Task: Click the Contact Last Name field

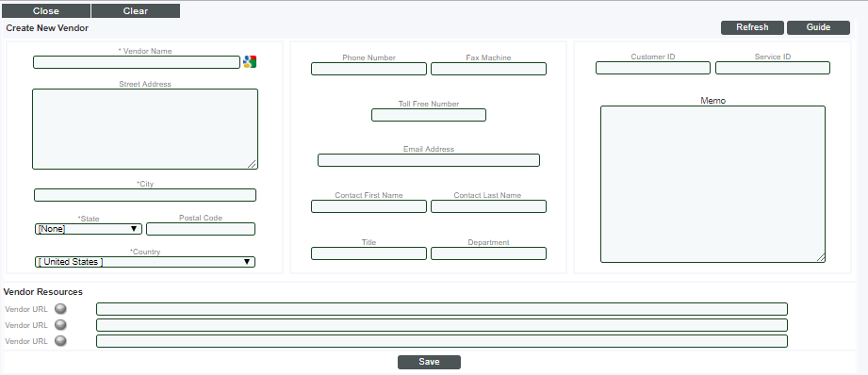Action: pos(489,206)
